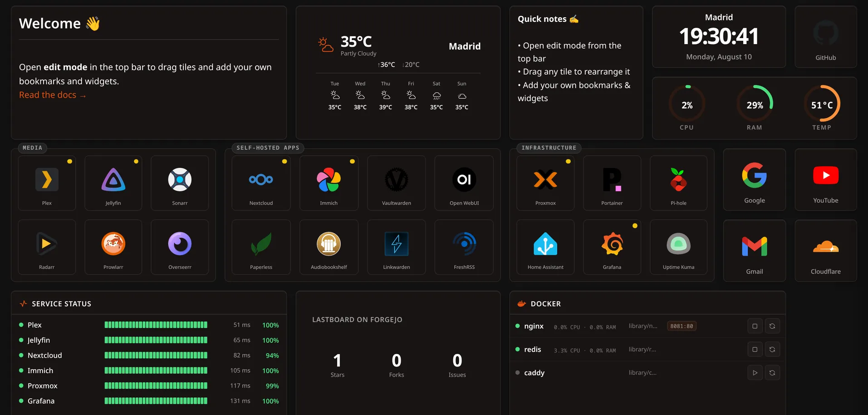This screenshot has width=868, height=415.
Task: Open the Plex media tile
Action: point(47,183)
